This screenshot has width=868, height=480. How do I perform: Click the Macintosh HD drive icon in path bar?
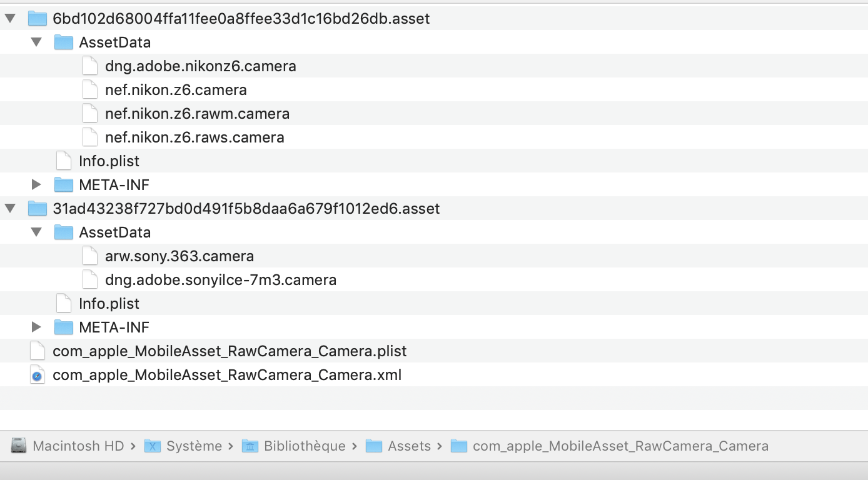pos(19,446)
